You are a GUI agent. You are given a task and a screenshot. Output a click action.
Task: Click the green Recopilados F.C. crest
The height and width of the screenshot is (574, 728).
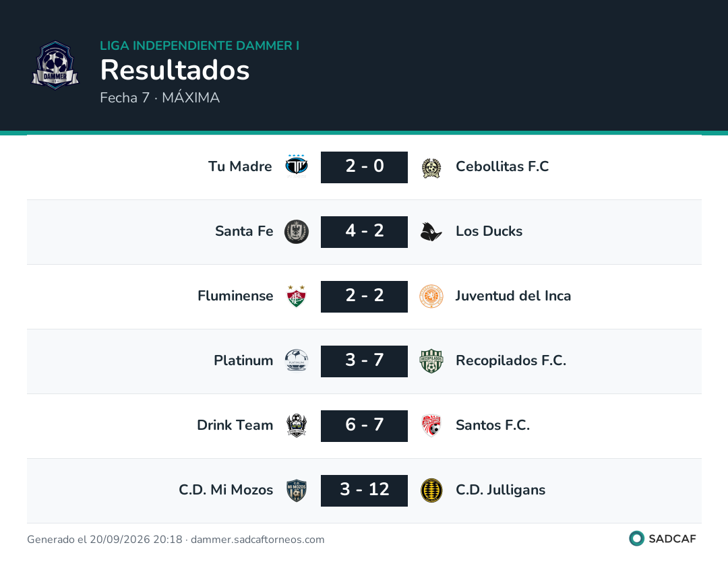pyautogui.click(x=431, y=361)
